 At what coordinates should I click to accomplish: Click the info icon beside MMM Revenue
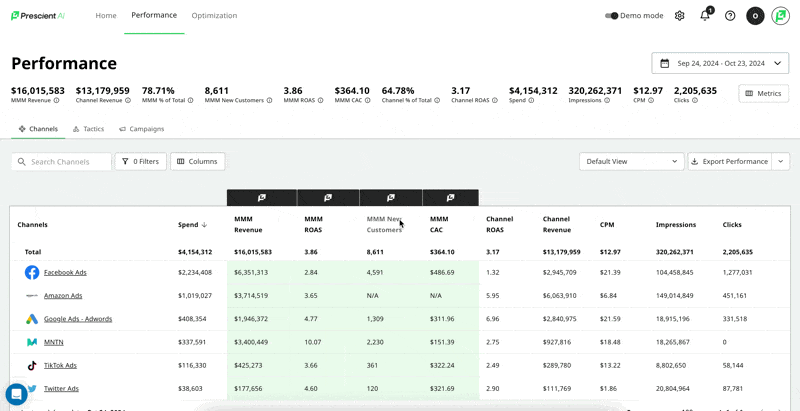point(56,101)
